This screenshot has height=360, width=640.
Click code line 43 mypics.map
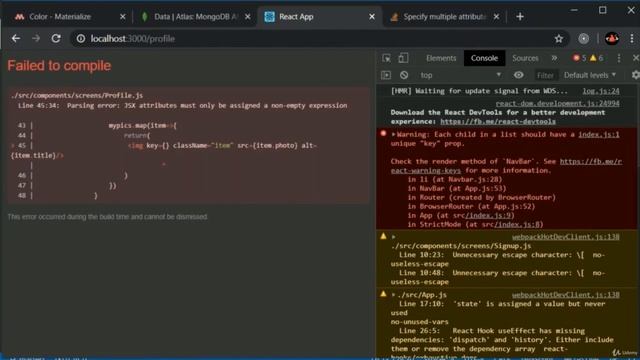tap(142, 125)
